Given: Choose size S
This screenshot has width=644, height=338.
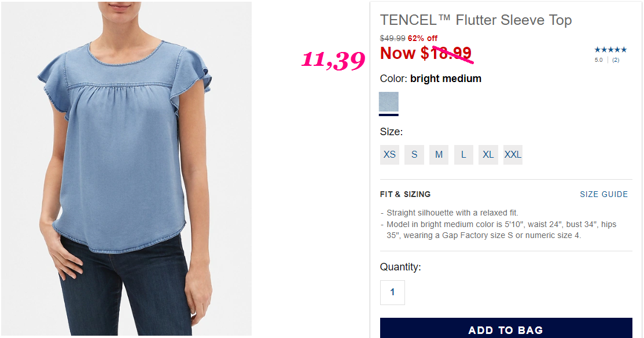Looking at the screenshot, I should [x=414, y=155].
